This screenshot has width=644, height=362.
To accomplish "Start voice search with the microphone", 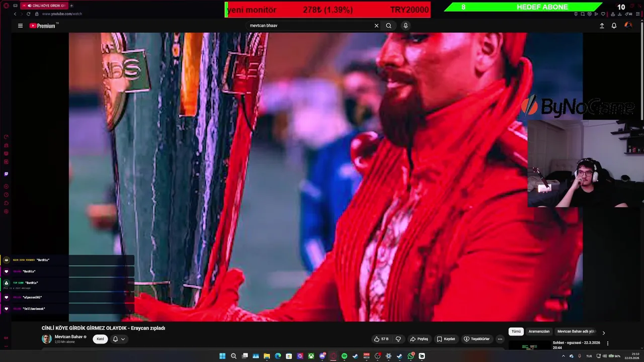I will tap(406, 26).
